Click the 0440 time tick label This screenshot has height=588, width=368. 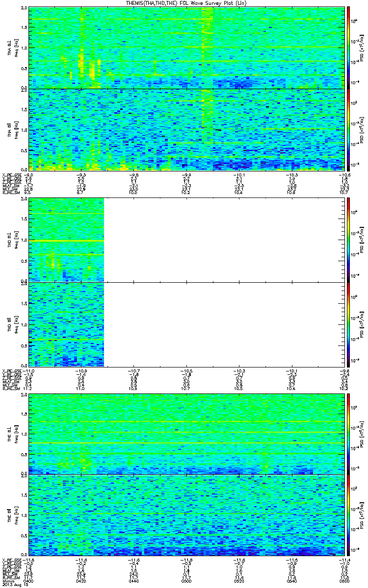133,581
